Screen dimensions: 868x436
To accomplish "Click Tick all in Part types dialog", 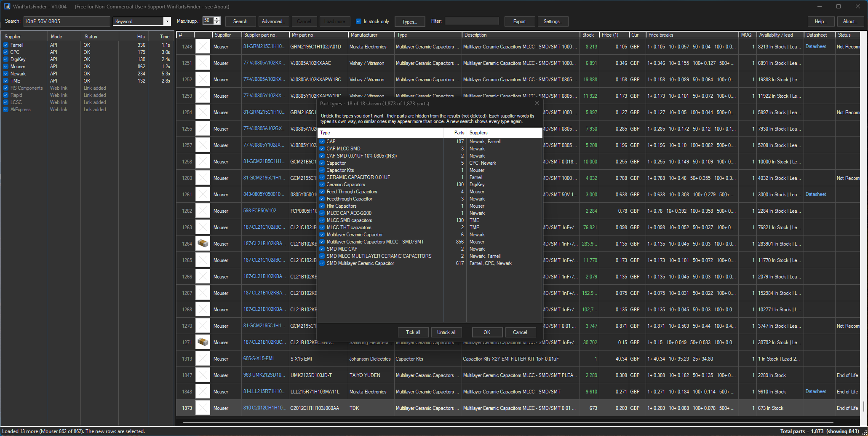I will coord(413,332).
